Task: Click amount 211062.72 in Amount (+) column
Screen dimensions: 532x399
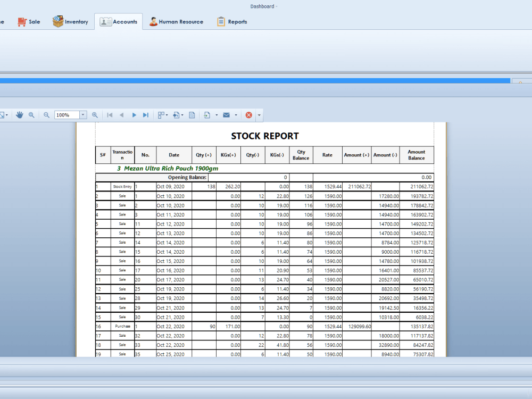Action: click(x=360, y=187)
